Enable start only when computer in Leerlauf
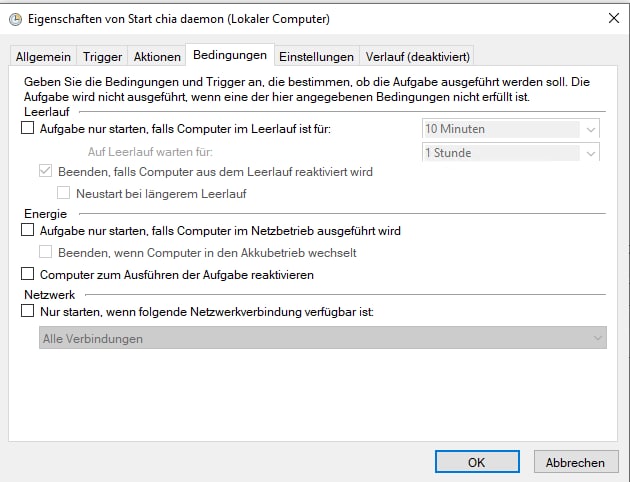 click(x=27, y=128)
